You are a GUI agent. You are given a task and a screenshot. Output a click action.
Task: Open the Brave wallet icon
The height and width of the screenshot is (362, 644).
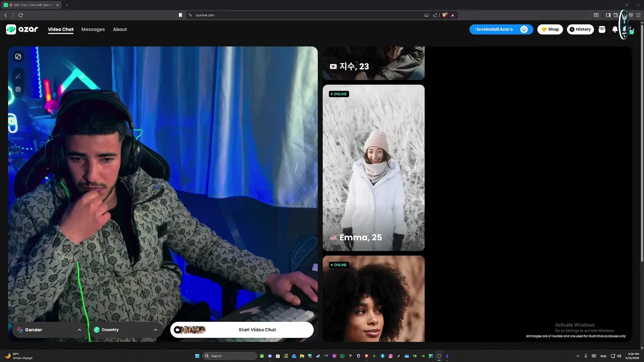pos(616,15)
